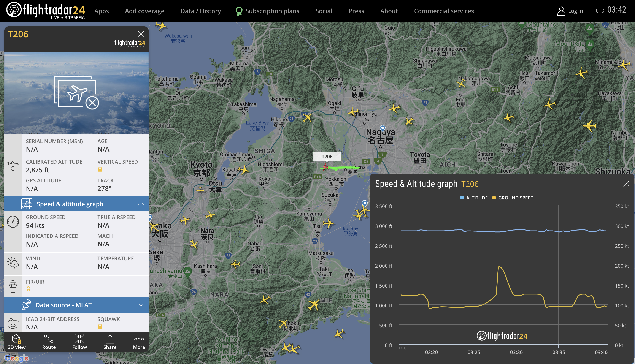This screenshot has height=364, width=635.
Task: Open Commercial services link
Action: click(444, 11)
